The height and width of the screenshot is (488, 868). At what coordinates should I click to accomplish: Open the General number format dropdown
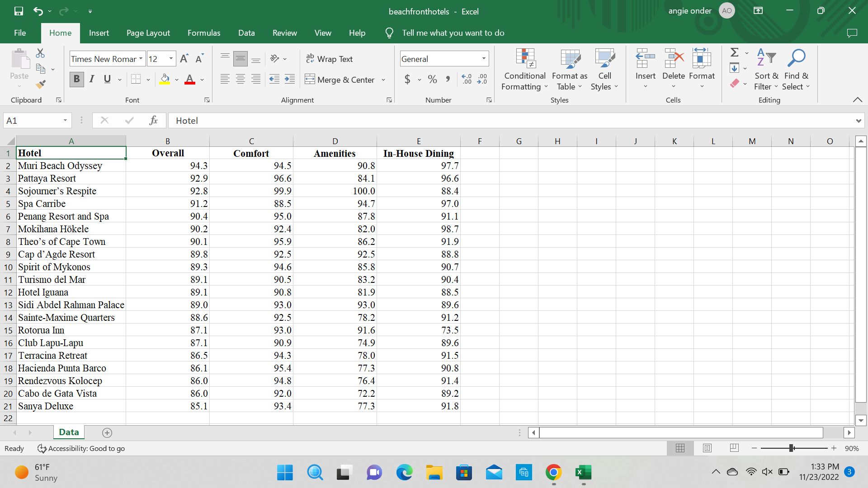point(484,59)
